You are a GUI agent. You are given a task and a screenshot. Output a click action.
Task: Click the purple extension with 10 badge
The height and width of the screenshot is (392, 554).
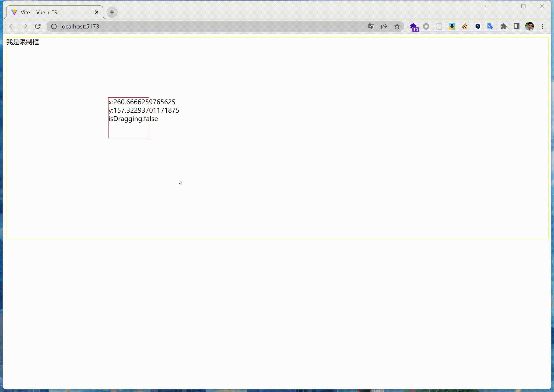414,27
